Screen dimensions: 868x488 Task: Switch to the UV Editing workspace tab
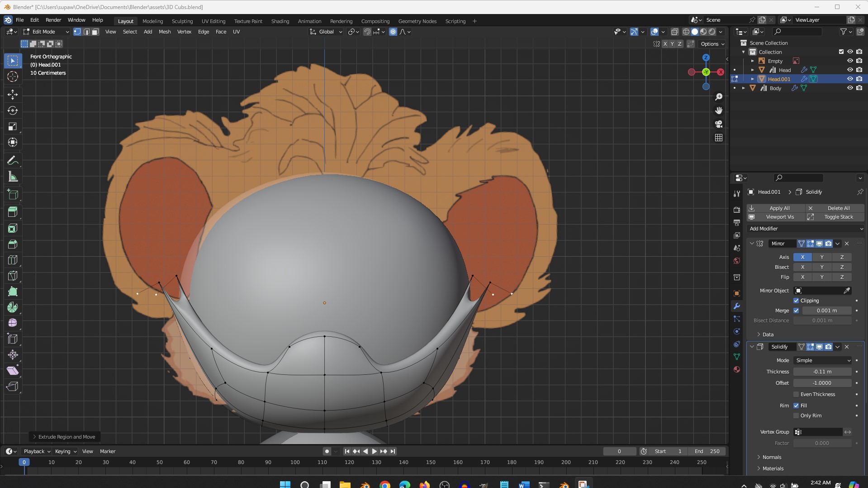click(x=213, y=21)
